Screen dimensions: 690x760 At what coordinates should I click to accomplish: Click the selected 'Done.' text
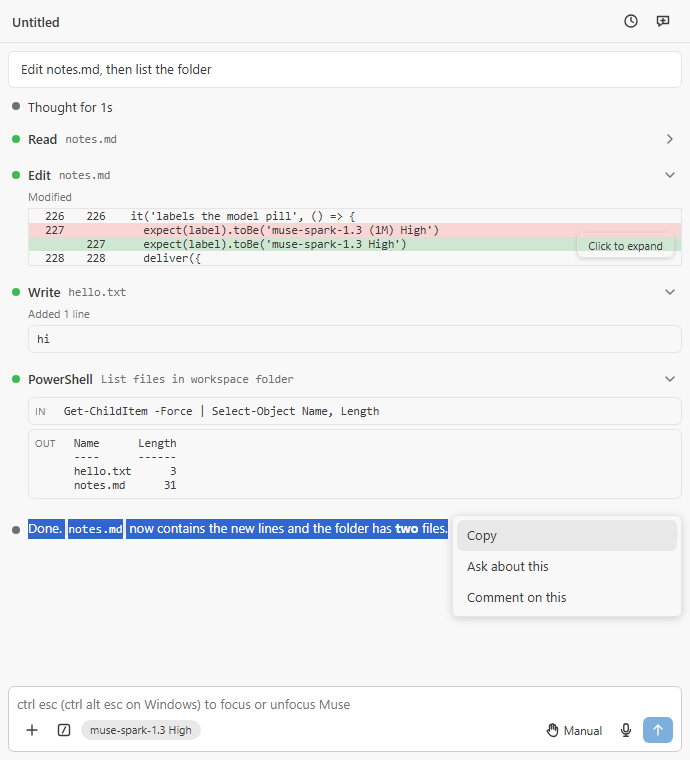[x=46, y=529]
